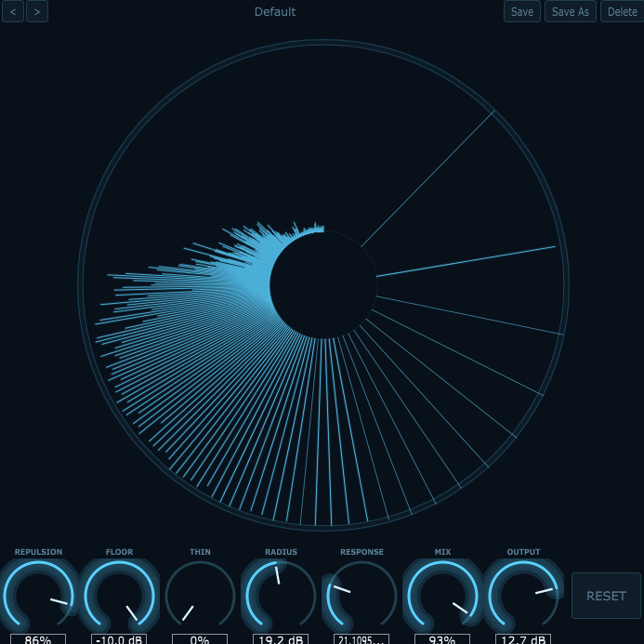Image resolution: width=644 pixels, height=644 pixels.
Task: Edit the Response value field 21.1095
Action: [361, 639]
